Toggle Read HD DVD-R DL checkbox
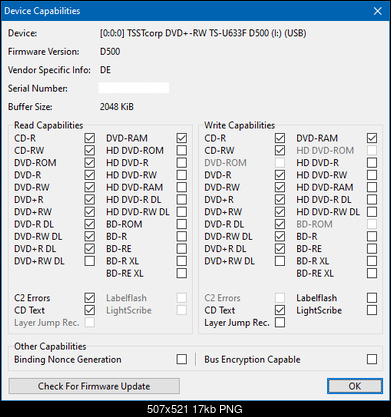 click(182, 200)
